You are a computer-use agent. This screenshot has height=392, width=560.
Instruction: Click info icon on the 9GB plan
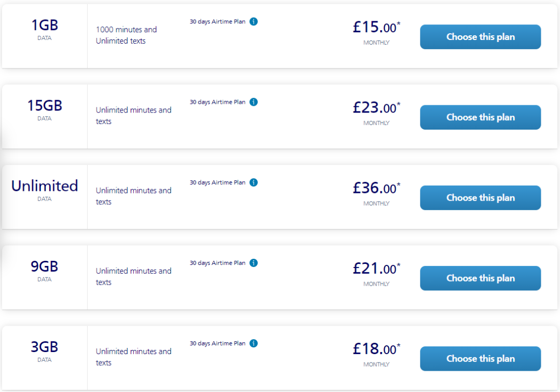click(x=254, y=263)
